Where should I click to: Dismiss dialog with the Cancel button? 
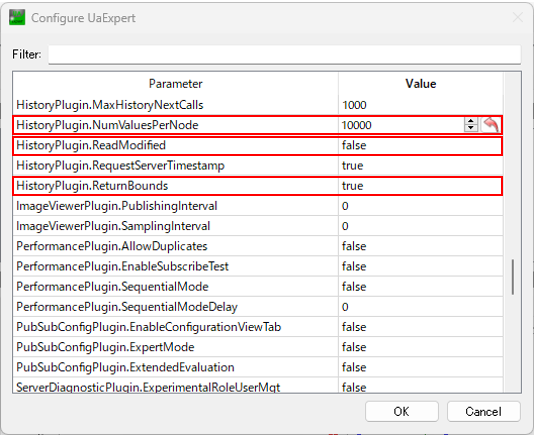(483, 411)
